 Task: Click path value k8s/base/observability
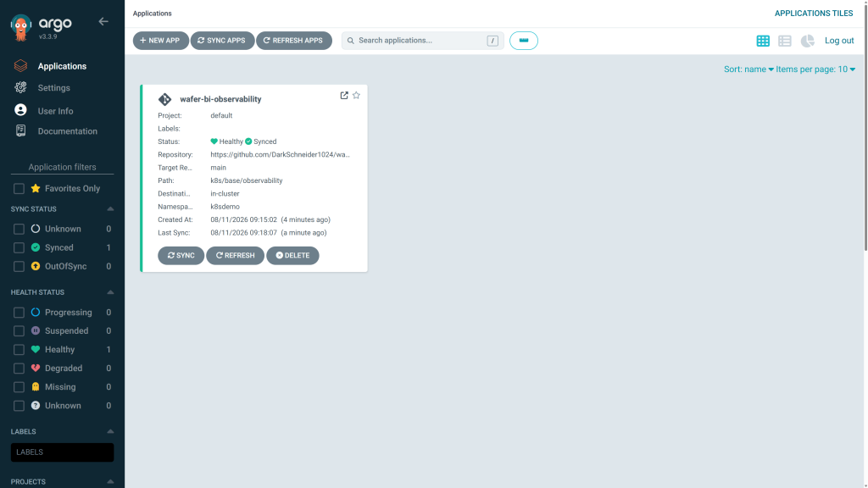247,180
